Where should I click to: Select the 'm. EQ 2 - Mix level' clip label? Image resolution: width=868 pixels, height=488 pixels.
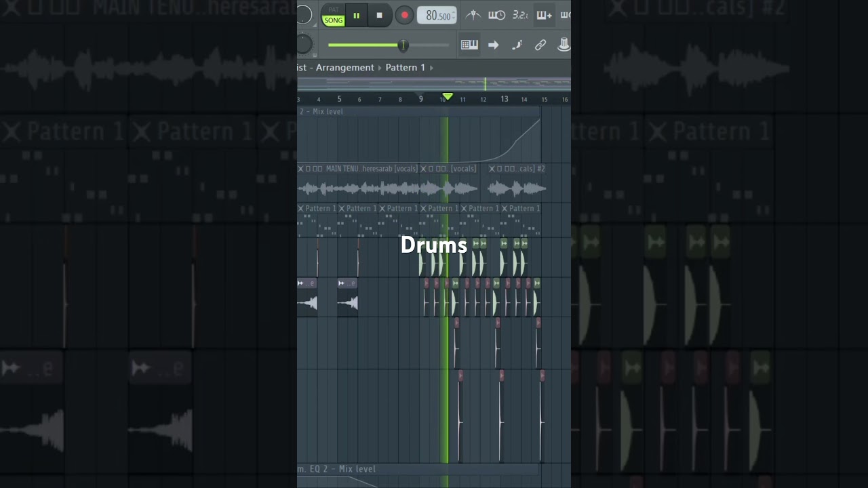click(337, 469)
